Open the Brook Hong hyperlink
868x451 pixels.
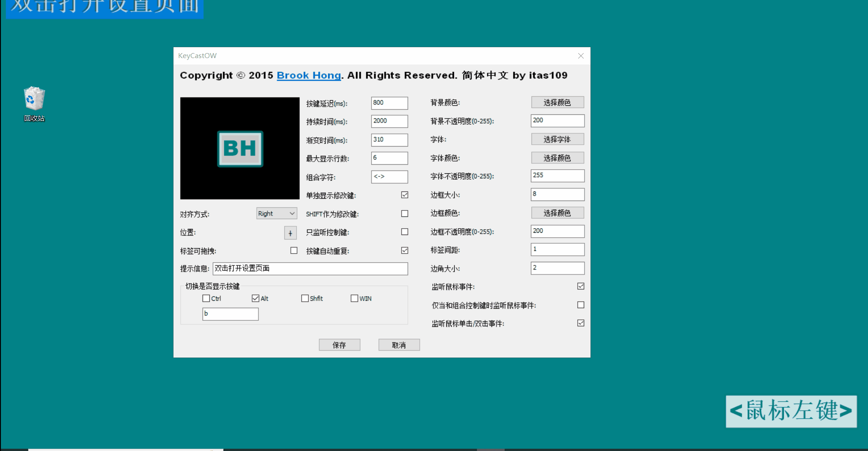click(309, 75)
